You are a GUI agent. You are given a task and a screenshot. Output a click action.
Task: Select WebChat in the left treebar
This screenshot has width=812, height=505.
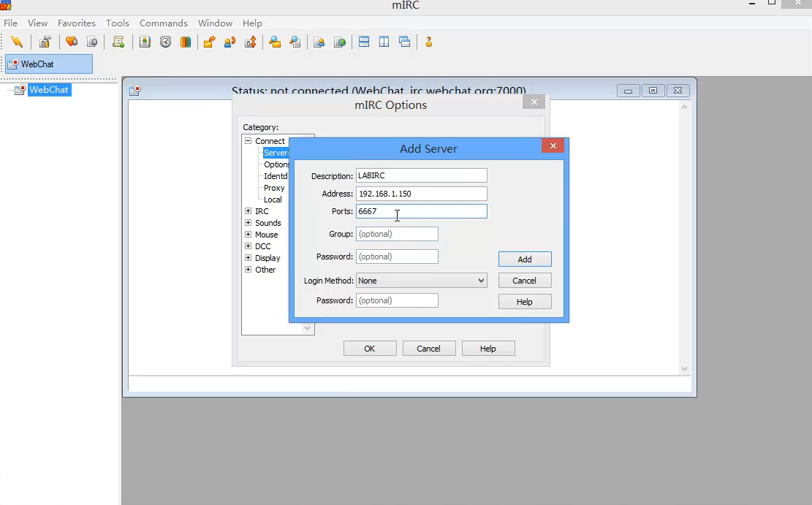[49, 90]
